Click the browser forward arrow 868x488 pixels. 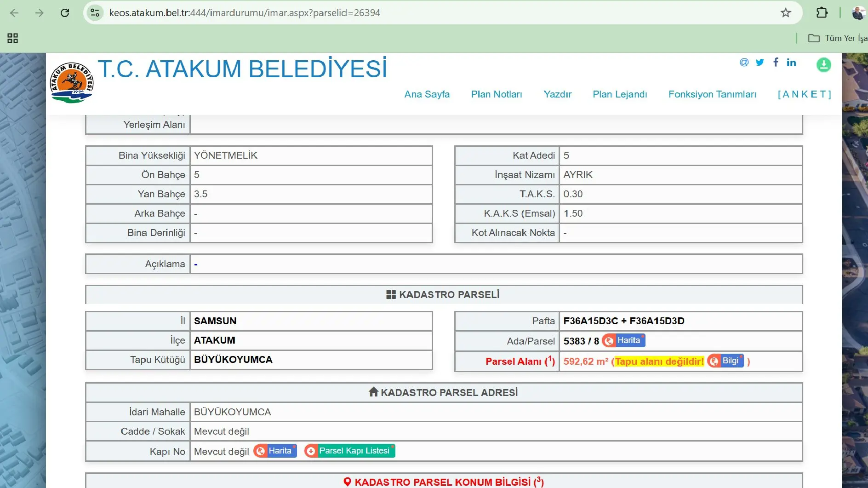tap(40, 13)
